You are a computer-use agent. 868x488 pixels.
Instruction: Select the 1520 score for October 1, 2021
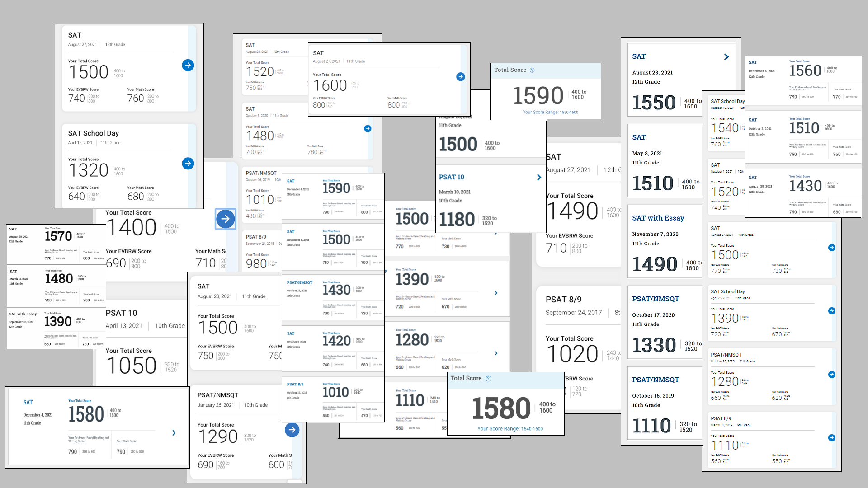(x=725, y=192)
